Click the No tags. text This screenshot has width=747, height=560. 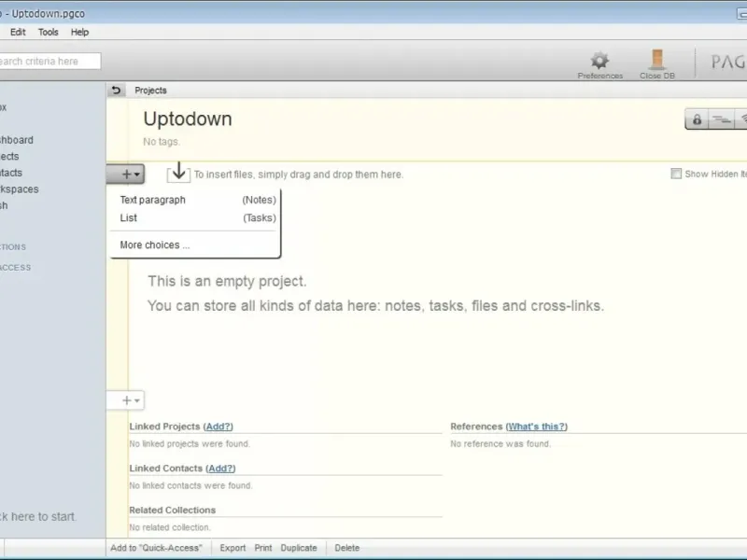click(162, 142)
